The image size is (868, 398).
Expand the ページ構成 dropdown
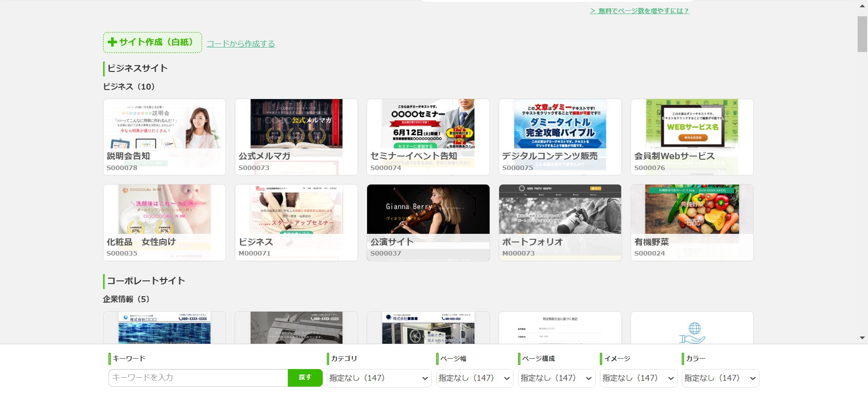556,378
